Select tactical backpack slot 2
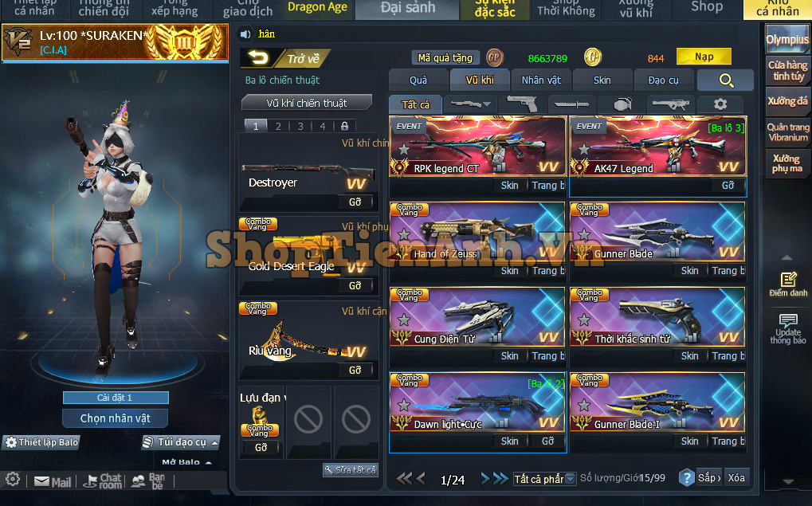 [x=278, y=126]
